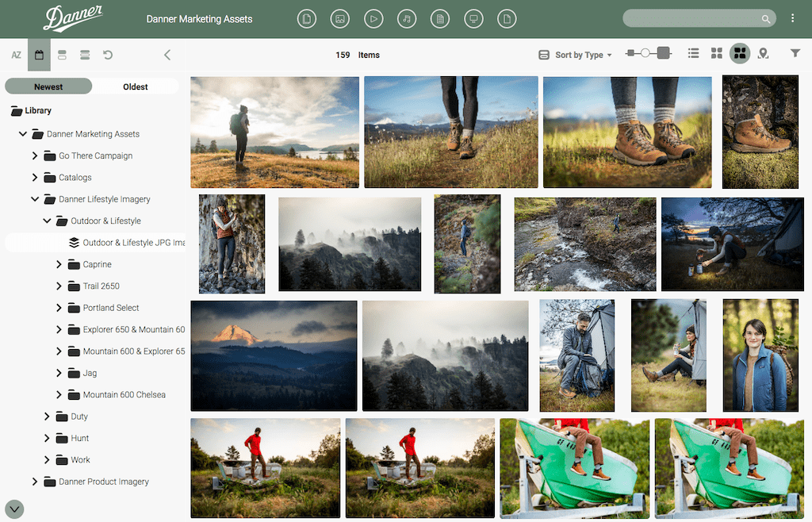Screen dimensions: 812x522
Task: Adjust the thumbnail size slider
Action: coord(647,53)
